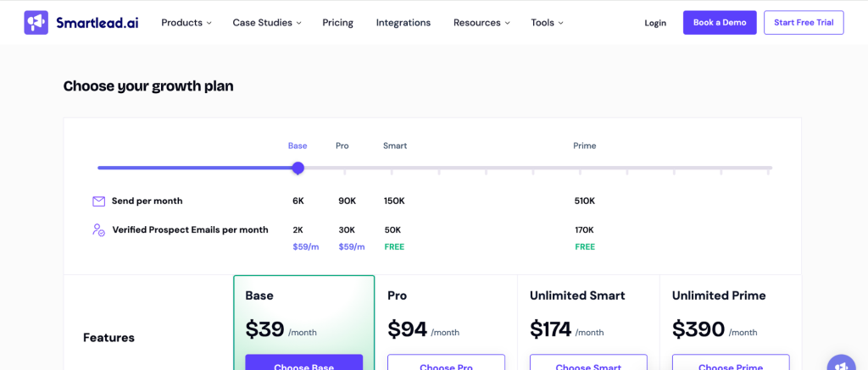Image resolution: width=868 pixels, height=370 pixels.
Task: Click the $94 /month Pro price
Action: pyautogui.click(x=424, y=329)
